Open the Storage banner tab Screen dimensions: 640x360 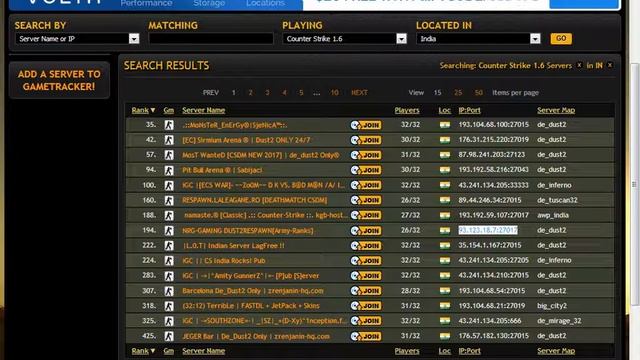(x=209, y=3)
